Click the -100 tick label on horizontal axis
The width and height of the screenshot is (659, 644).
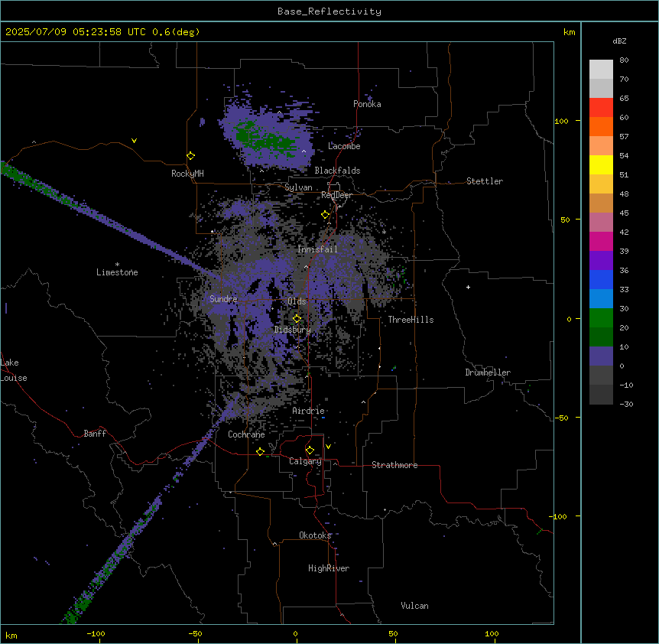(x=96, y=633)
